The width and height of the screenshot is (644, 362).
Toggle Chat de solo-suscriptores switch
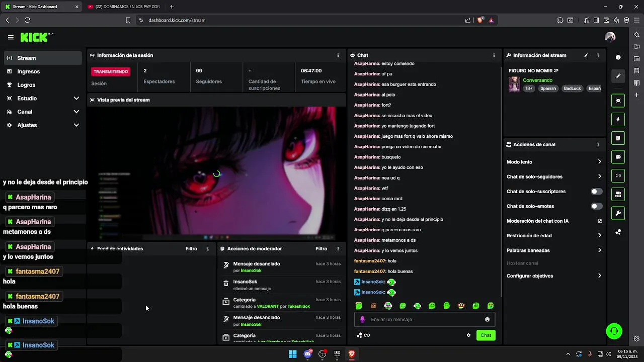[596, 192]
